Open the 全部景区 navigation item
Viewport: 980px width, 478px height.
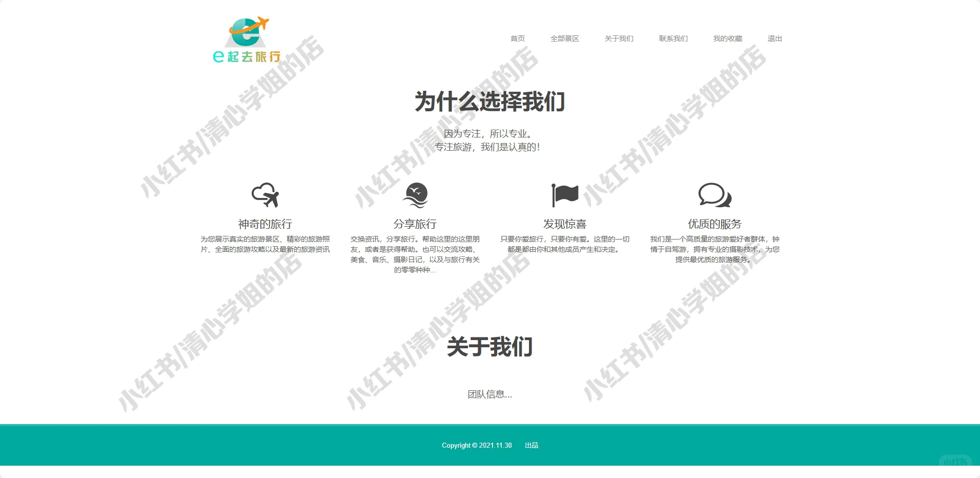(564, 38)
